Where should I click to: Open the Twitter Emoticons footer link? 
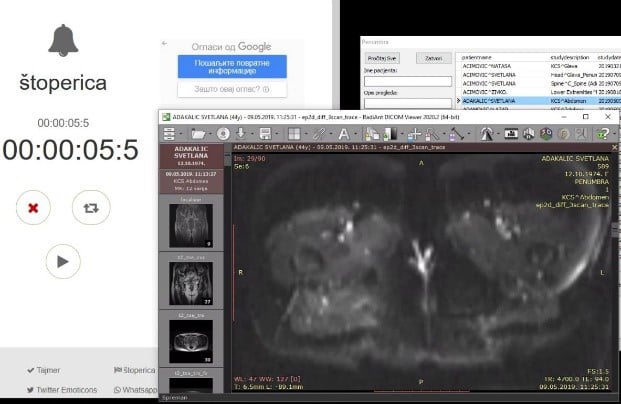click(x=62, y=390)
